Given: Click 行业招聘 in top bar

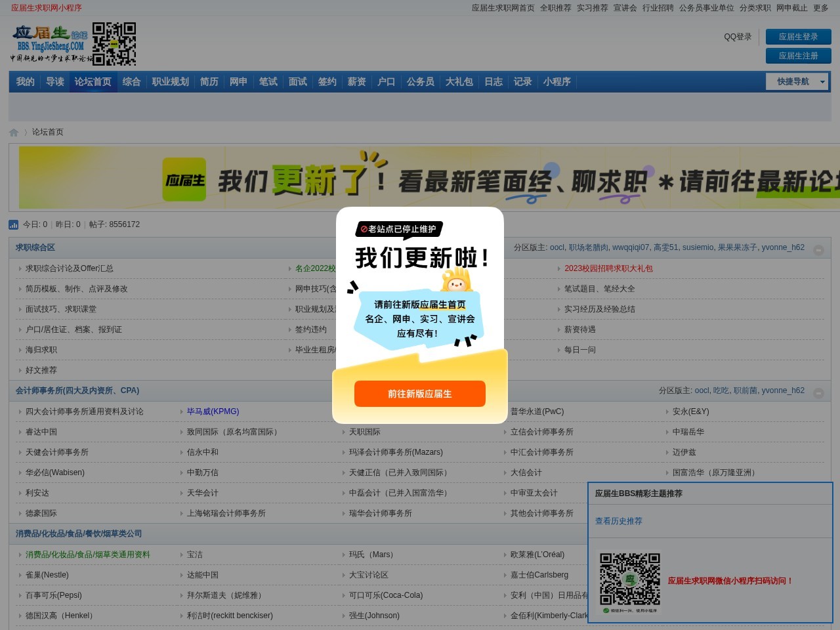Looking at the screenshot, I should (658, 8).
